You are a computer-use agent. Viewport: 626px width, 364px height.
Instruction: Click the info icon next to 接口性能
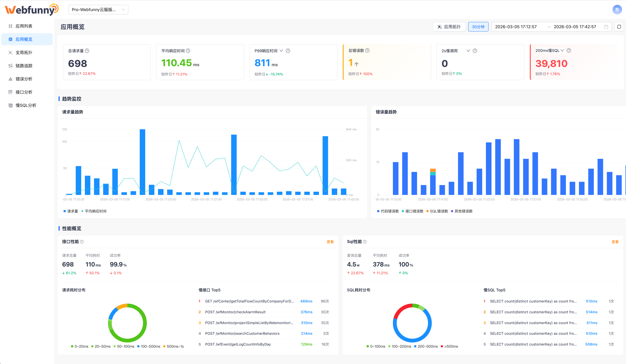point(82,242)
